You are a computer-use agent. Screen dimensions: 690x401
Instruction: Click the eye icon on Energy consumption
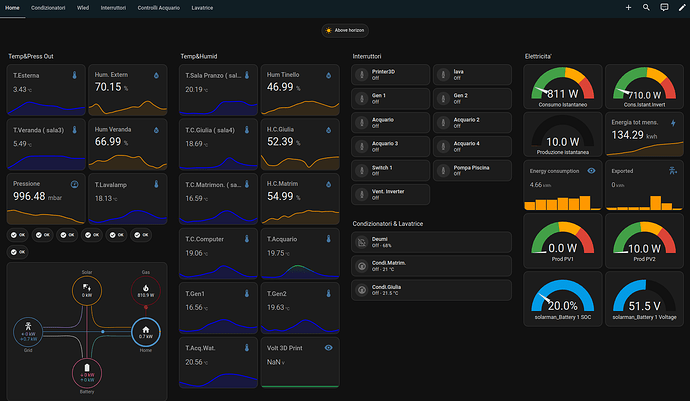(x=591, y=172)
